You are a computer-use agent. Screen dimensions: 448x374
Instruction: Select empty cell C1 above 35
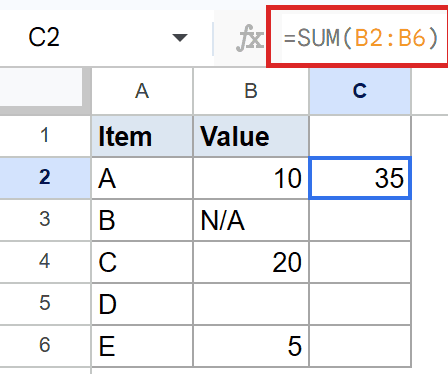point(360,136)
